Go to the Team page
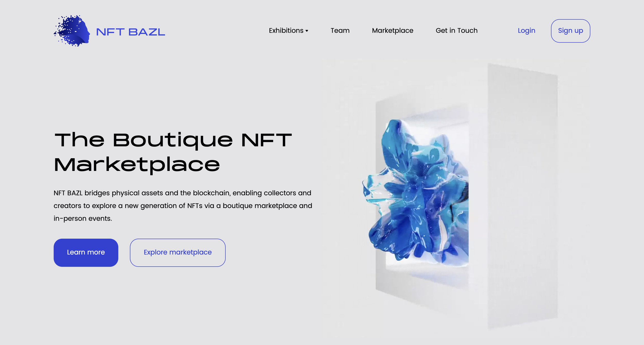This screenshot has height=345, width=644. tap(340, 31)
